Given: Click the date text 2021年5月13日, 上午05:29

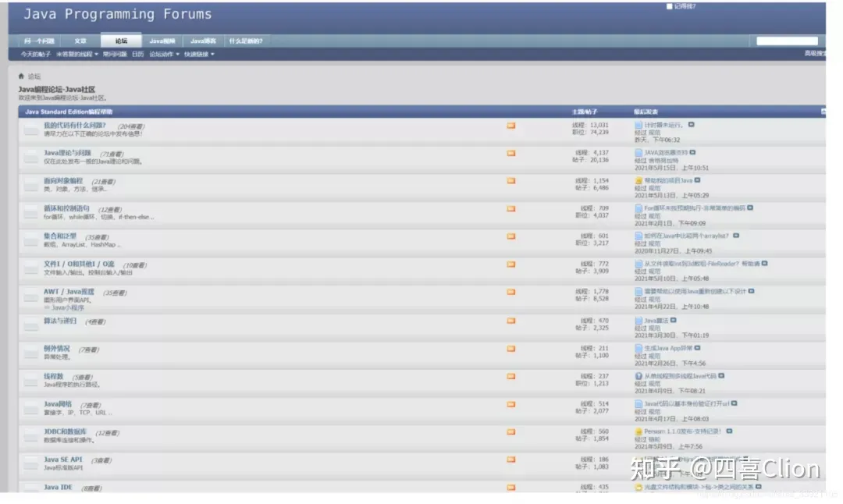Looking at the screenshot, I should (671, 196).
